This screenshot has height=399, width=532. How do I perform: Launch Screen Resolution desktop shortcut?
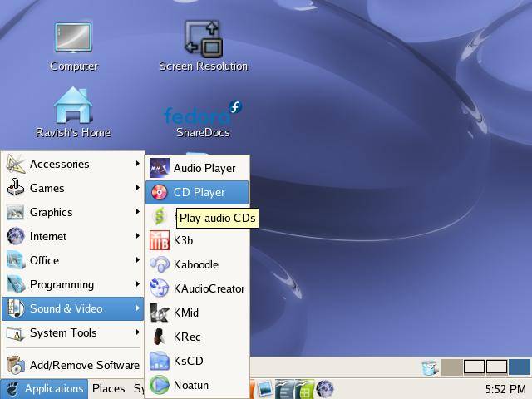(203, 39)
